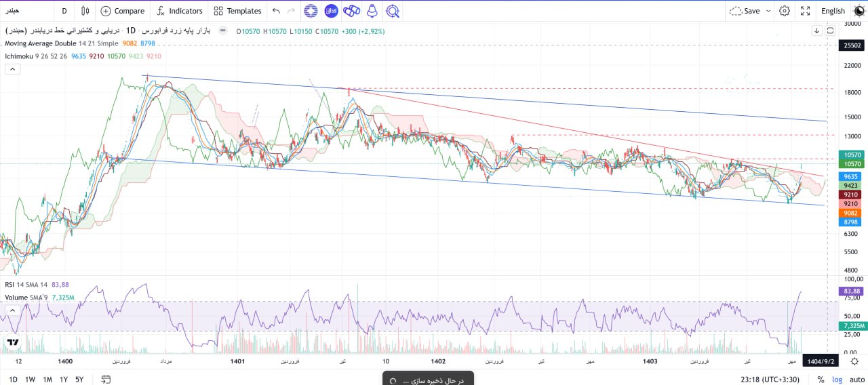
Task: Toggle auto scale mode
Action: [857, 380]
